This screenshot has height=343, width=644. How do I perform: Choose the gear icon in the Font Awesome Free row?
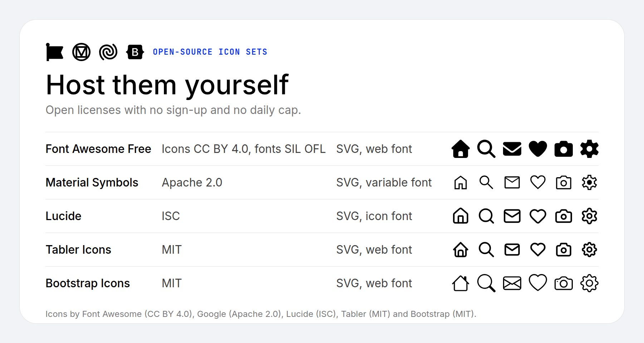pos(590,149)
